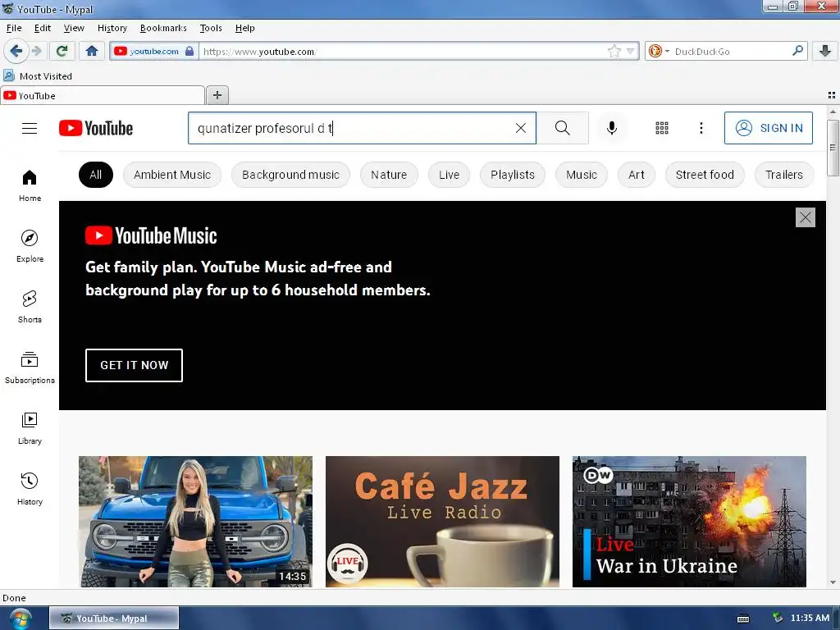Open Library in sidebar

click(30, 428)
